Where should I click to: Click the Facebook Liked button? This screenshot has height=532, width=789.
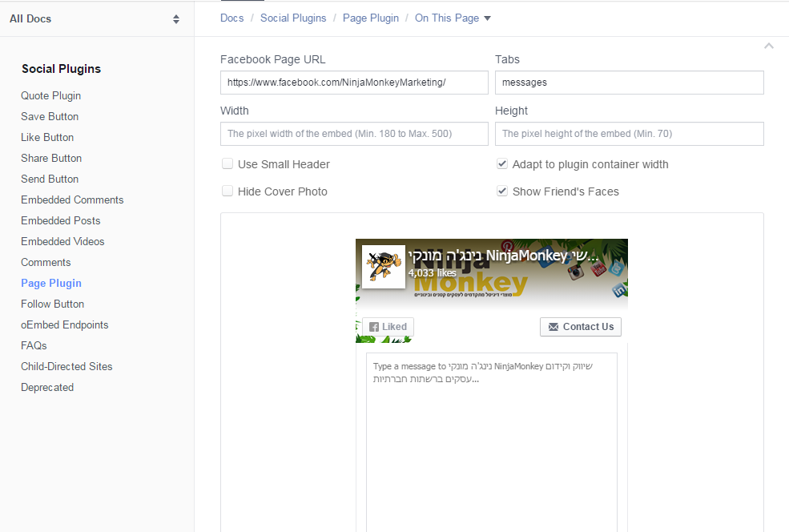[x=388, y=327]
